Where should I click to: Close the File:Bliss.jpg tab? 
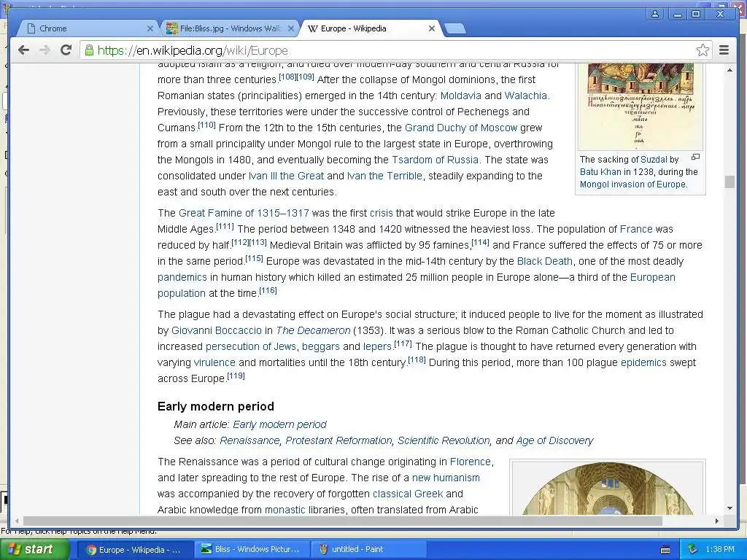[290, 28]
